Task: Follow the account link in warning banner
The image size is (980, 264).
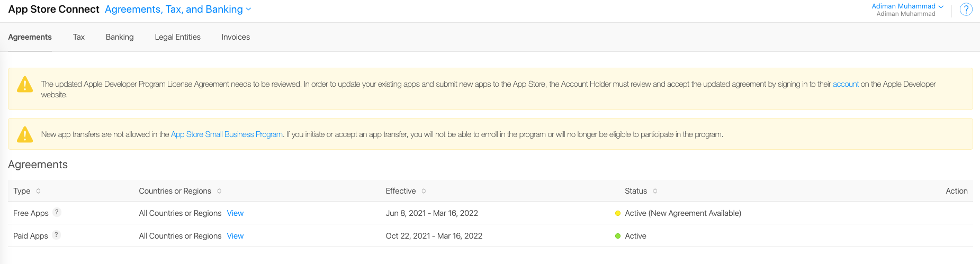Action: [x=846, y=84]
